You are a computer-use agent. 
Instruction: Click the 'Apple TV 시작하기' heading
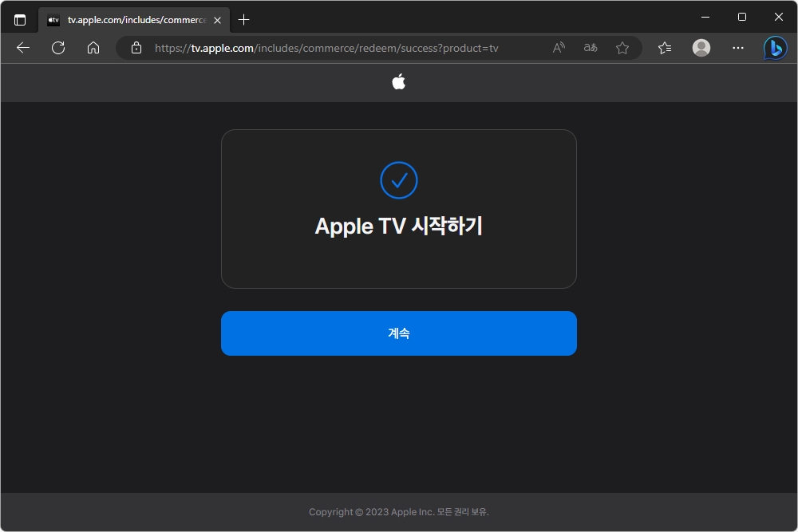coord(398,226)
